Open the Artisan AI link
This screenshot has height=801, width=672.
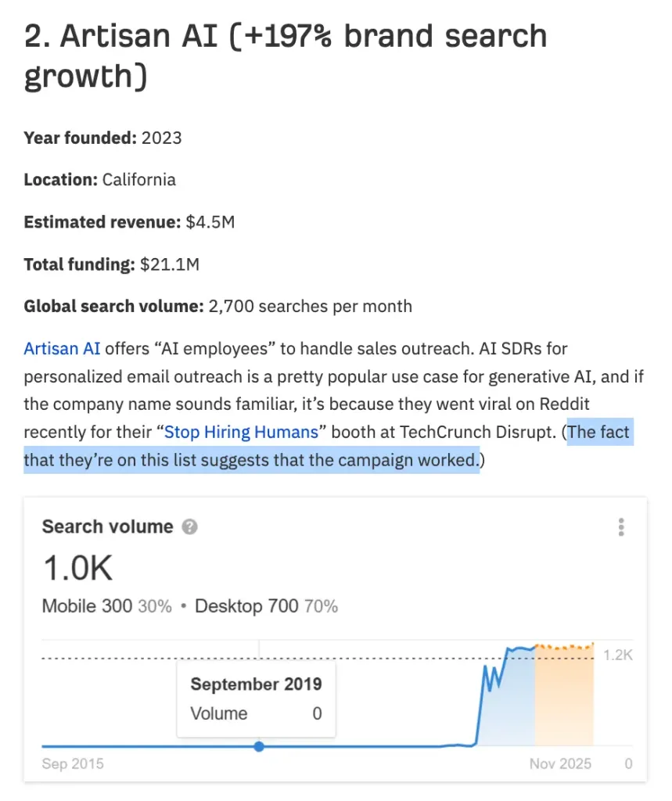(62, 348)
